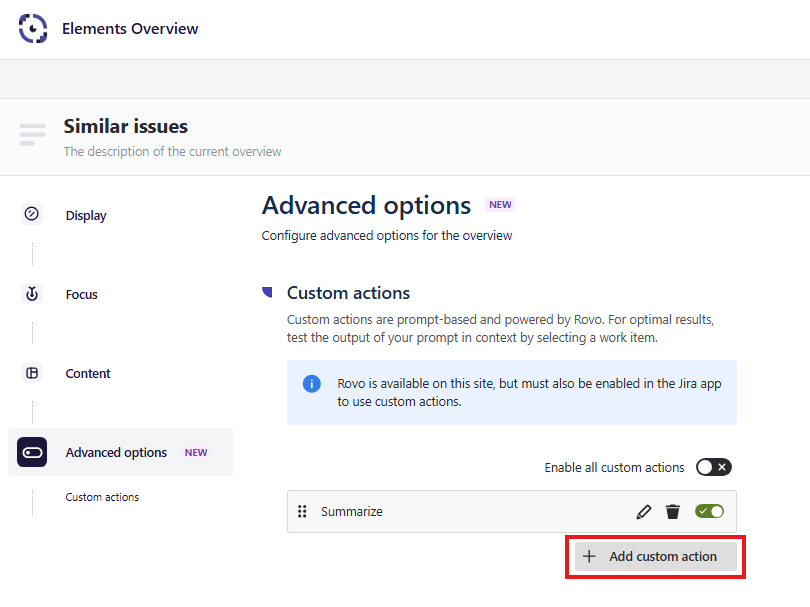
Task: Select the Focus step icon in sidebar
Action: (32, 294)
